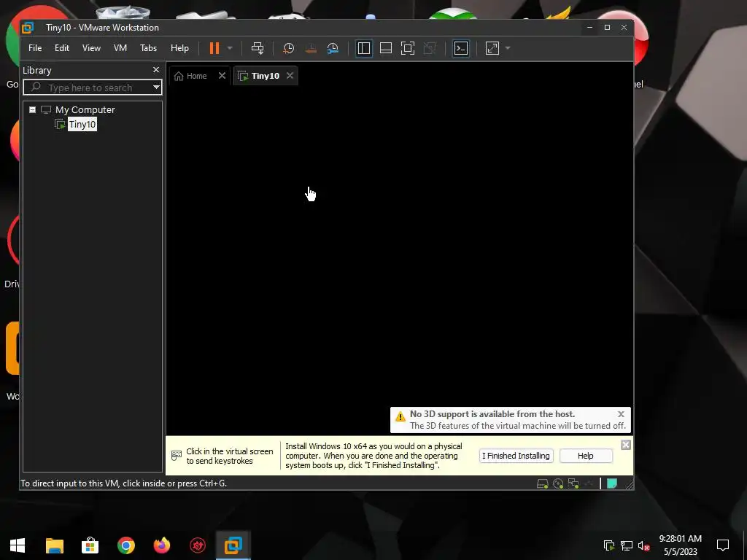Enter full screen mode icon
This screenshot has width=747, height=560.
(x=408, y=48)
